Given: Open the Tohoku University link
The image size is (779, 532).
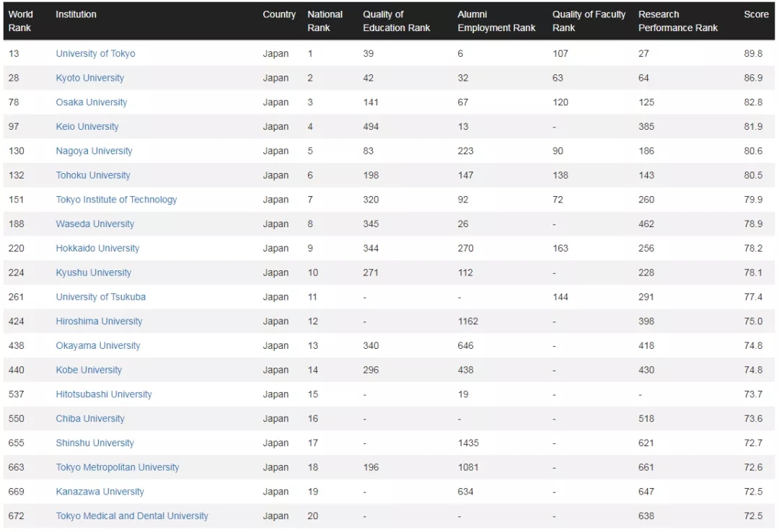Looking at the screenshot, I should 93,175.
